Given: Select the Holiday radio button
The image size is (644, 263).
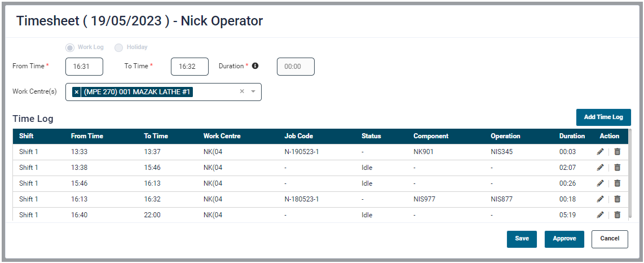Looking at the screenshot, I should coord(119,47).
